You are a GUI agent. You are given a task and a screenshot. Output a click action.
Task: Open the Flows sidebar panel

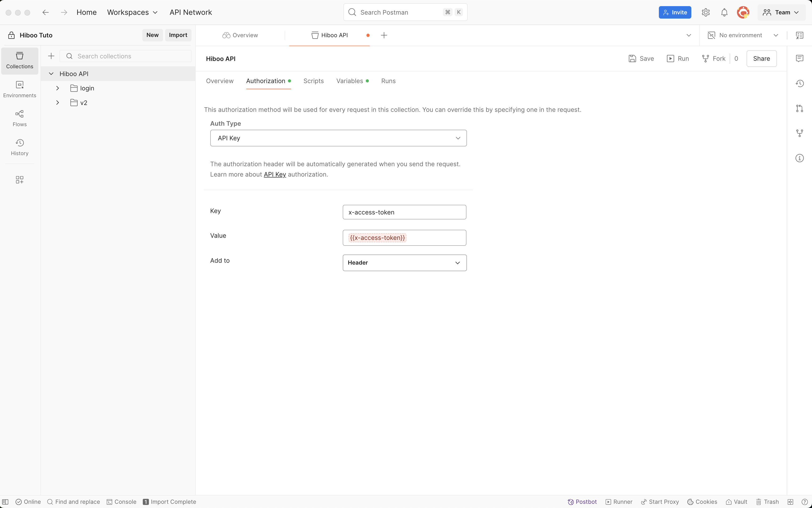coord(20,118)
